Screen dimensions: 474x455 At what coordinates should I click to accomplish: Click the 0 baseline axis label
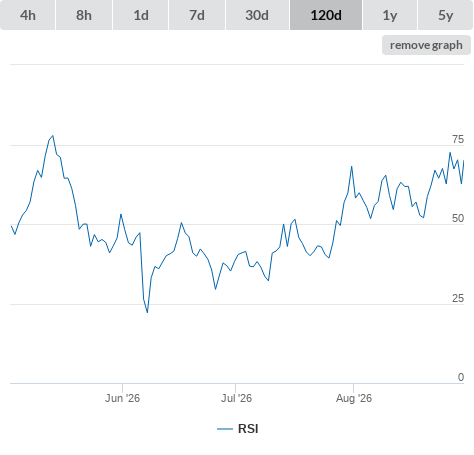tap(461, 377)
